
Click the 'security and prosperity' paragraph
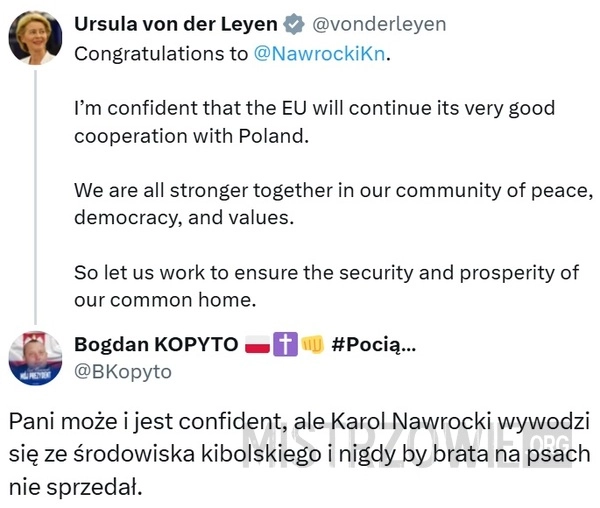[x=326, y=286]
